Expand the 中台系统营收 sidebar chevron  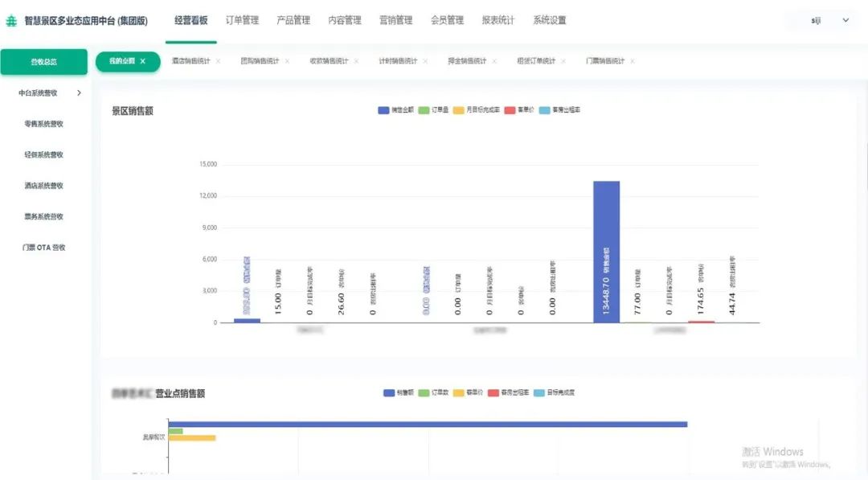point(79,93)
